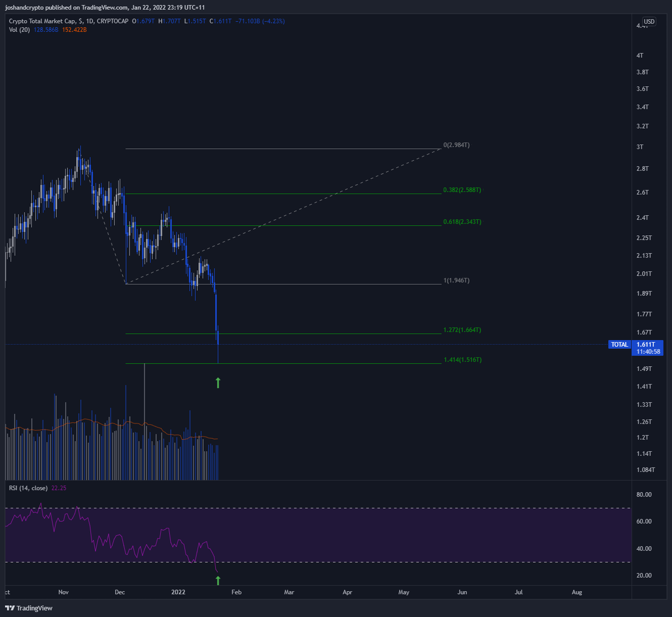
Task: Click the 2.4T price axis label
Action: (642, 218)
